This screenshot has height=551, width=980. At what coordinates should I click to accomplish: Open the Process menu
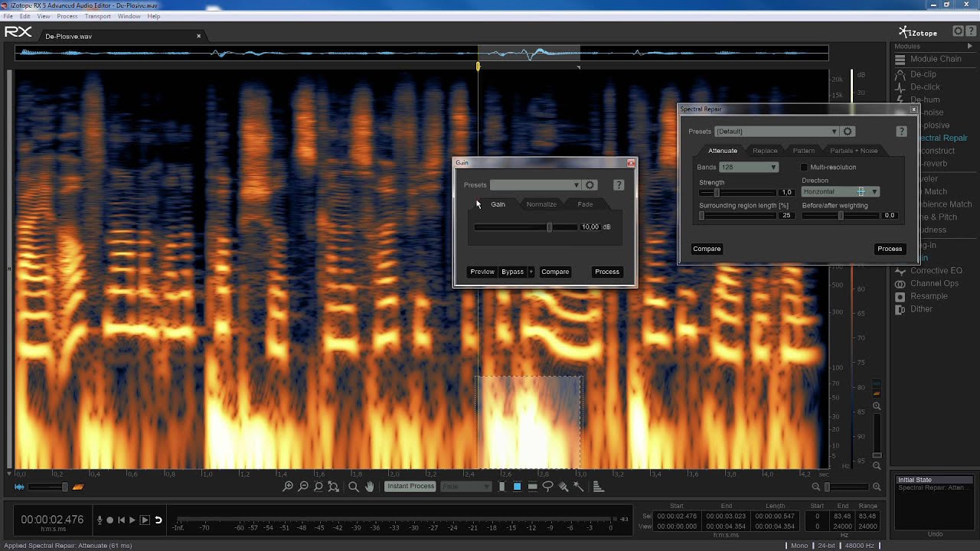(x=67, y=16)
